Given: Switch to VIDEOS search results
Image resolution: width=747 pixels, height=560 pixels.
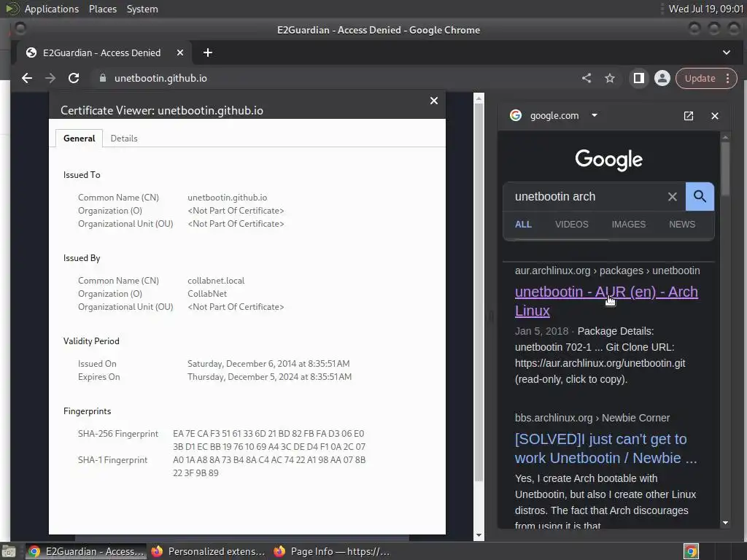Looking at the screenshot, I should pyautogui.click(x=572, y=225).
